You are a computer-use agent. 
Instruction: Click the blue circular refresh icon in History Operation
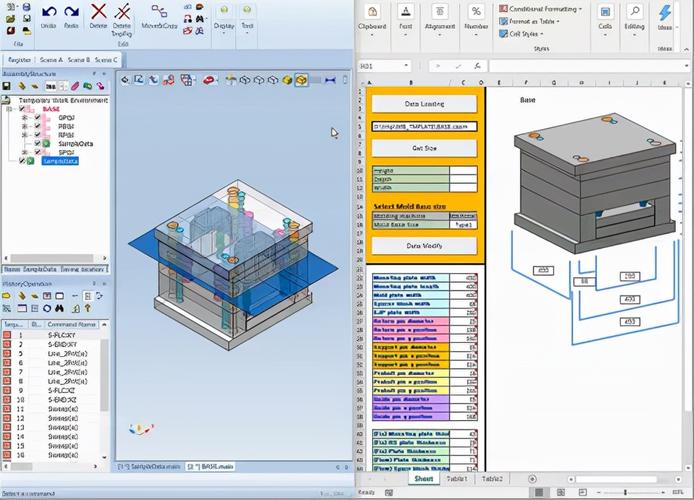[x=47, y=308]
